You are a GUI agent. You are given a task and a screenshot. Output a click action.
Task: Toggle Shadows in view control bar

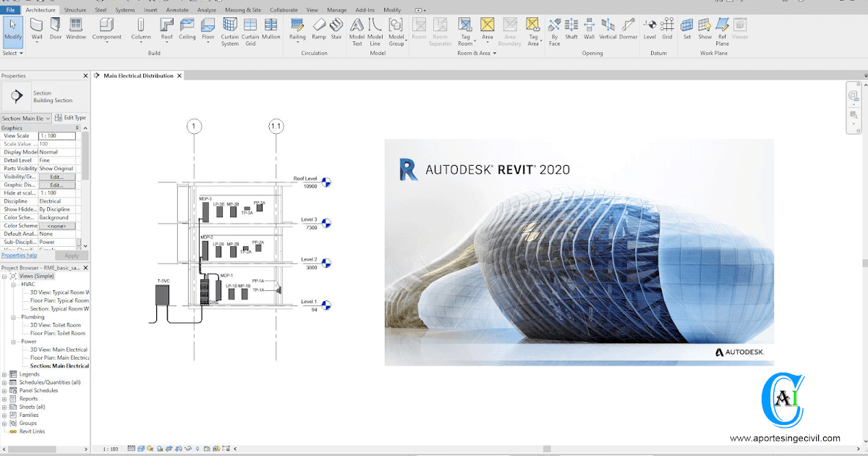coord(160,449)
